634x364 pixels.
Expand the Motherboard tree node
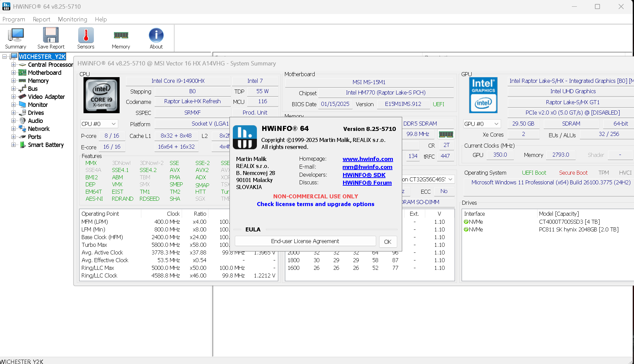(13, 73)
